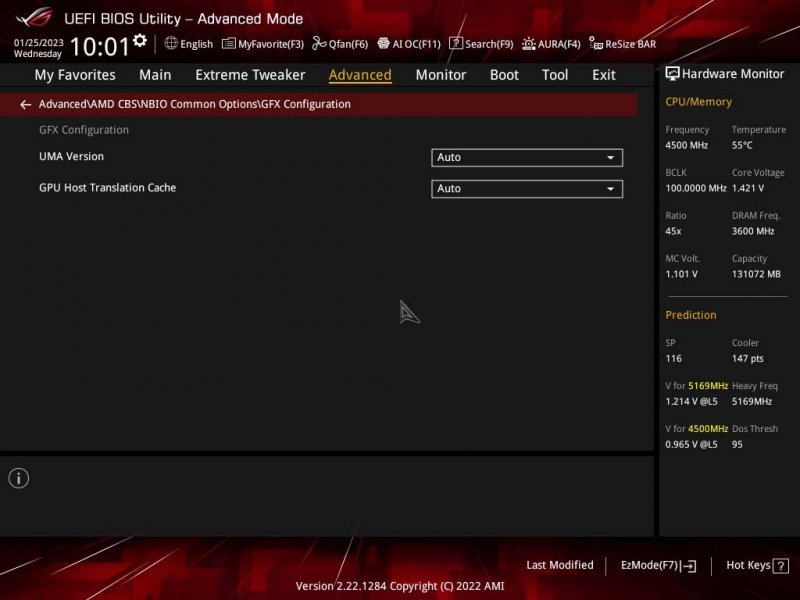Toggle the ReSize BAR icon

click(596, 43)
